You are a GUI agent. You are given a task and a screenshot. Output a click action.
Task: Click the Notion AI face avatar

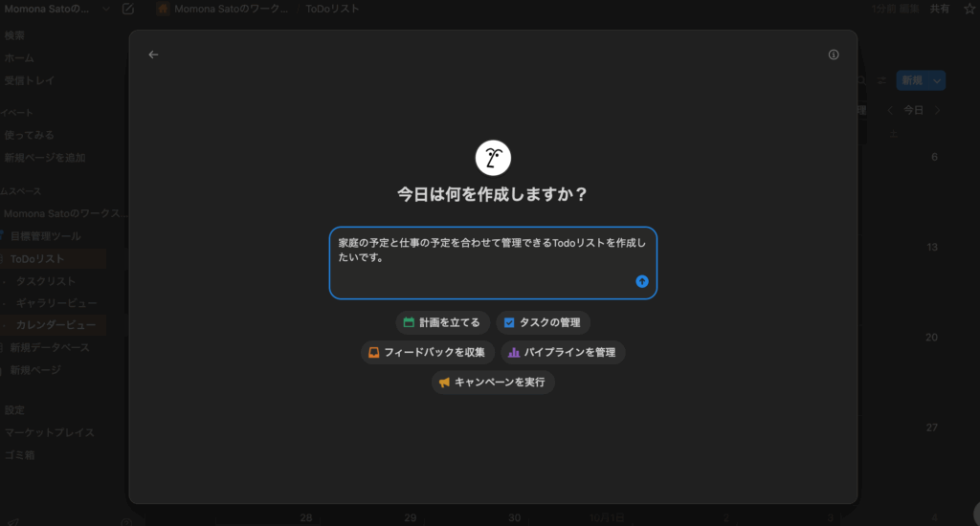tap(493, 158)
